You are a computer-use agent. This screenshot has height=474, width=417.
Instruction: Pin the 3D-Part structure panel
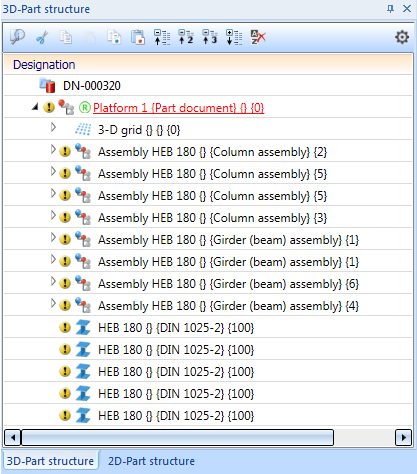pos(390,9)
